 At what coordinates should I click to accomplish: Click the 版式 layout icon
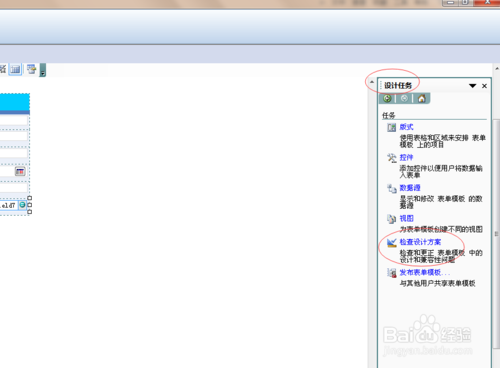tap(391, 127)
